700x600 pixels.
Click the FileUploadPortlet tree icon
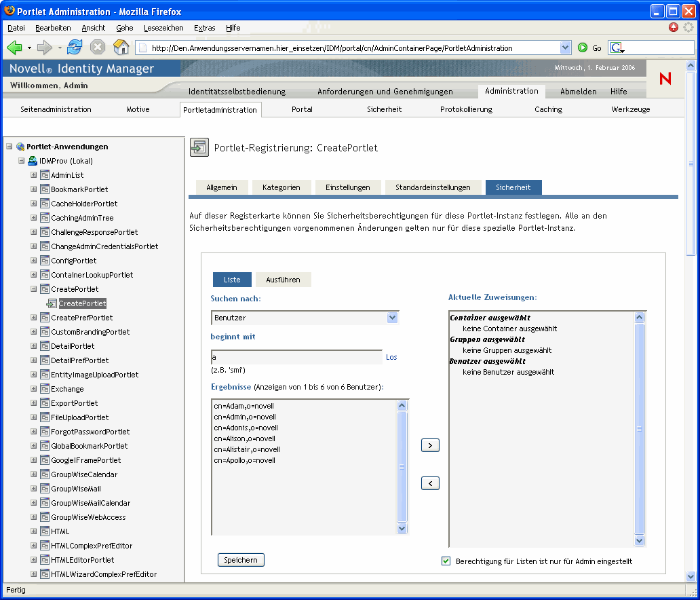point(44,417)
